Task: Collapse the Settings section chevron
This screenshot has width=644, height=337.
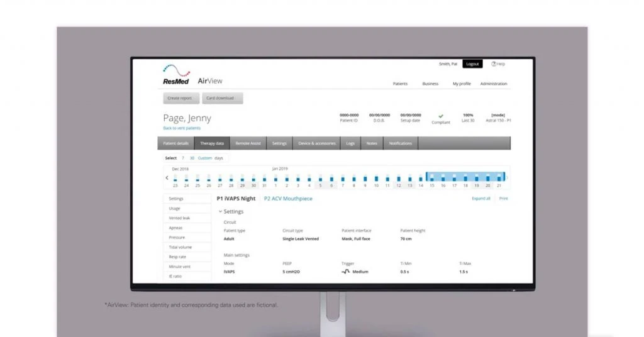Action: (220, 211)
